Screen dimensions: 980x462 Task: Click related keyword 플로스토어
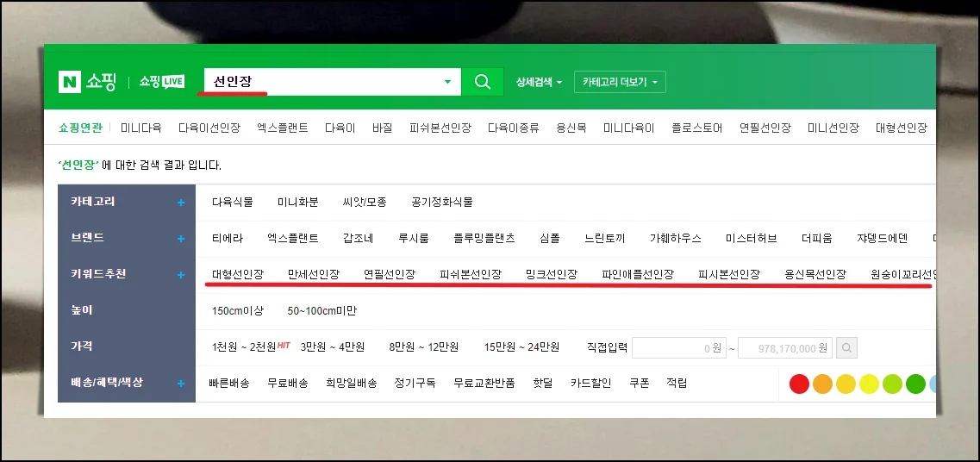pyautogui.click(x=697, y=128)
